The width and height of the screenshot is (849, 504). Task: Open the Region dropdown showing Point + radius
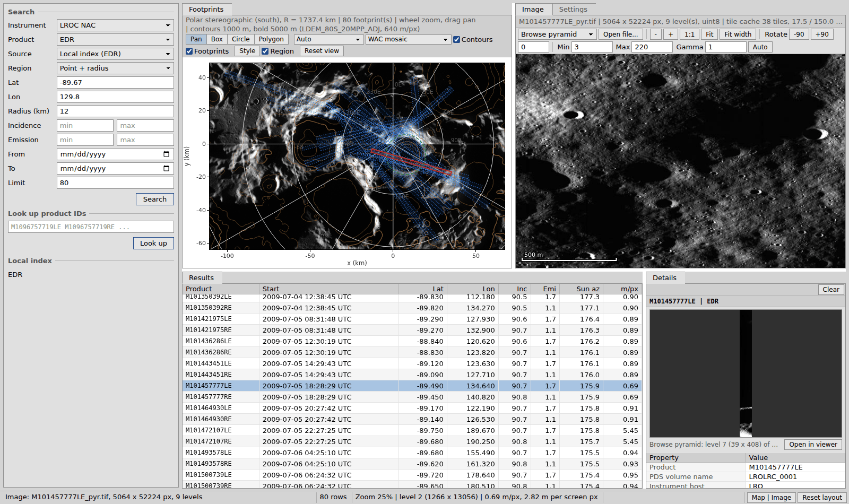pyautogui.click(x=115, y=68)
